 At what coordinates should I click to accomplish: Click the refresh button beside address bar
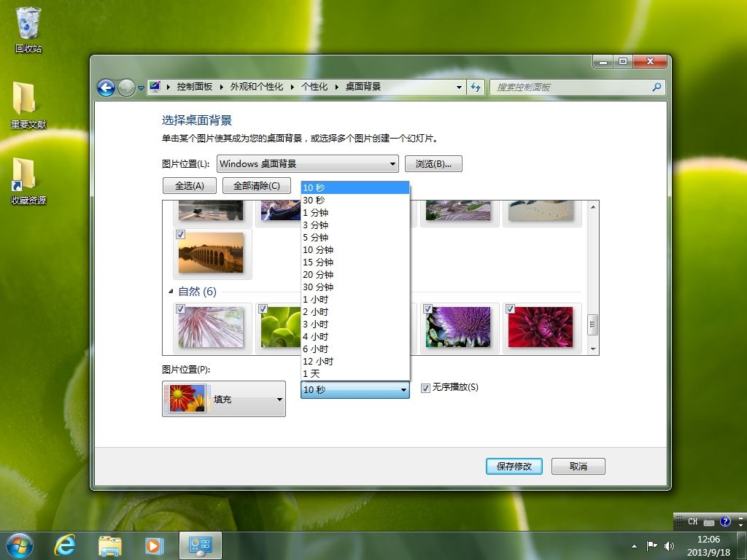click(x=476, y=87)
